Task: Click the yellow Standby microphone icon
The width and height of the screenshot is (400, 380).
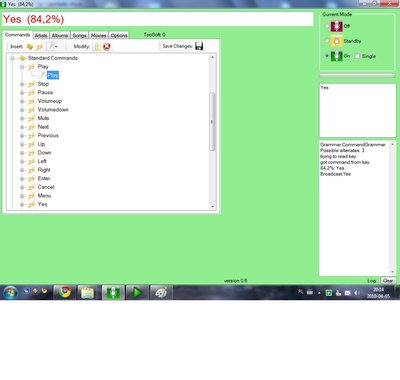Action: [x=336, y=41]
